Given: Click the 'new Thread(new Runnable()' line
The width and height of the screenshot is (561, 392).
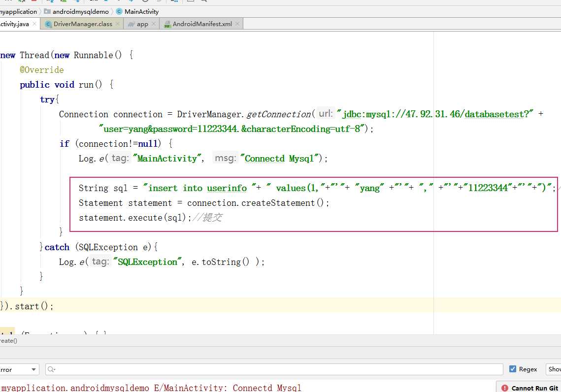Looking at the screenshot, I should [x=66, y=55].
